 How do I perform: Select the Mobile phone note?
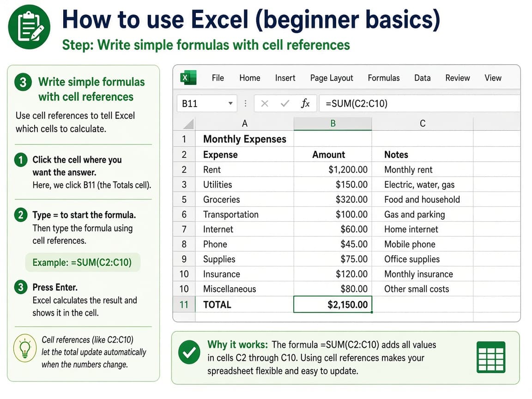[x=423, y=244]
